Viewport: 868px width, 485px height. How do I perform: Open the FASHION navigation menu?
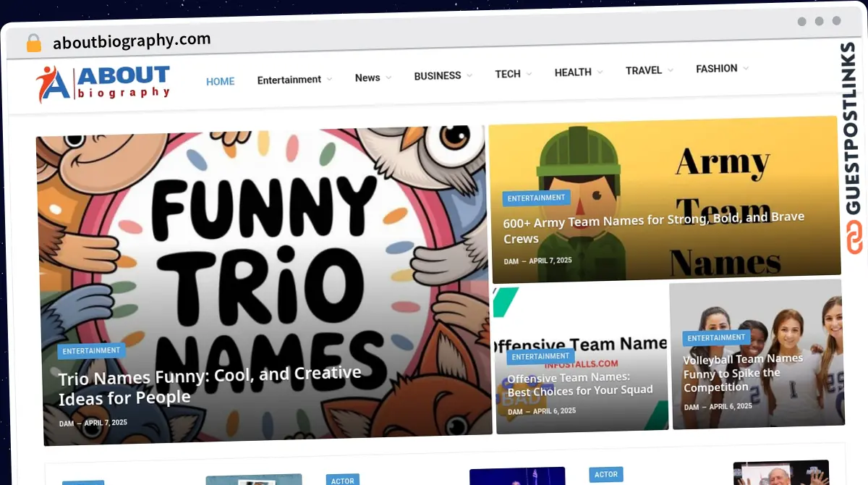[x=716, y=69]
